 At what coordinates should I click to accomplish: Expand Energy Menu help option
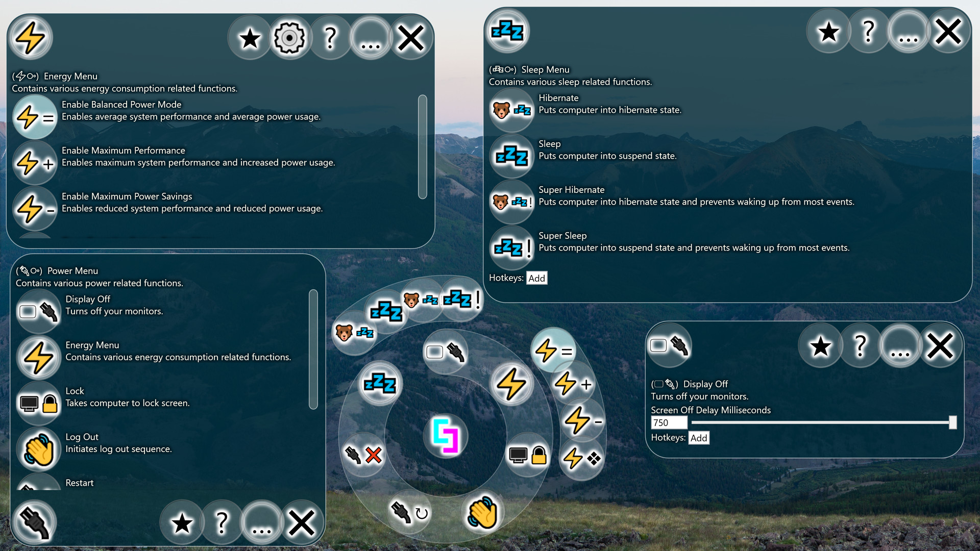coord(327,37)
